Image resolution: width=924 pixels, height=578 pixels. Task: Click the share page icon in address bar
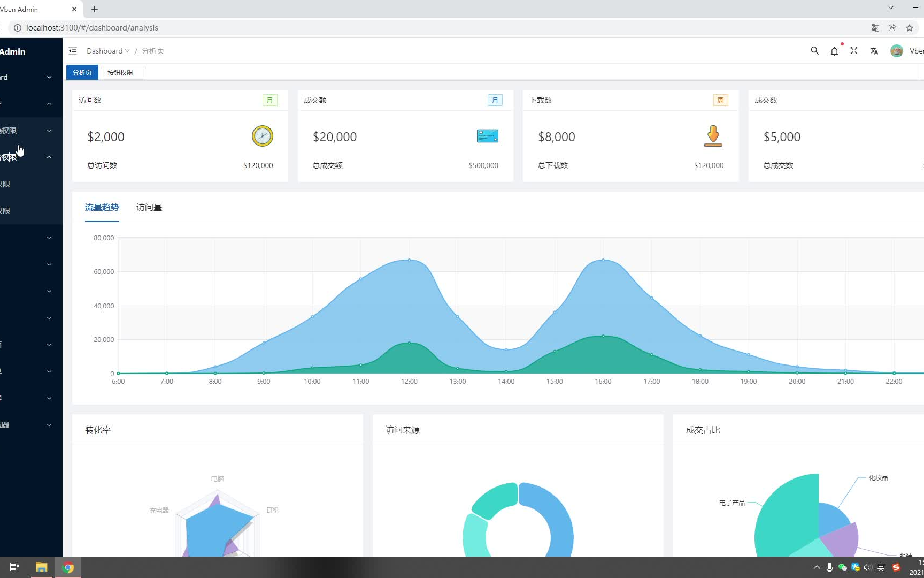click(892, 28)
